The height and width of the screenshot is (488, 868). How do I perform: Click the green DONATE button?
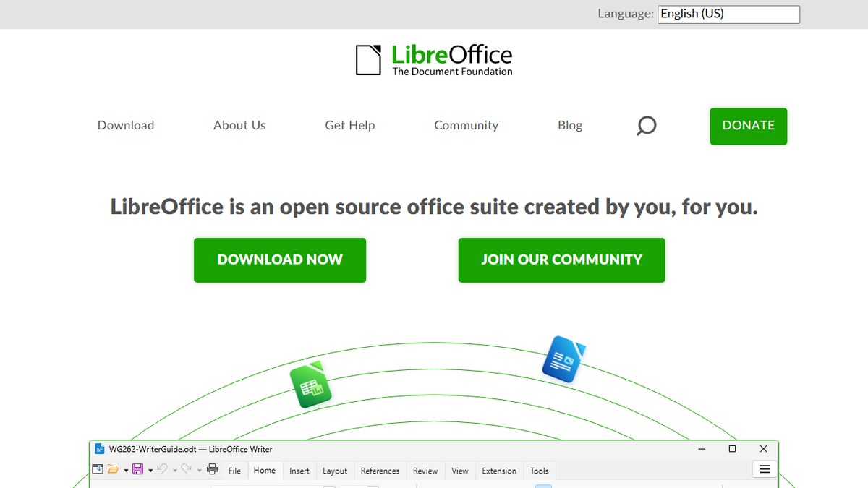click(748, 126)
